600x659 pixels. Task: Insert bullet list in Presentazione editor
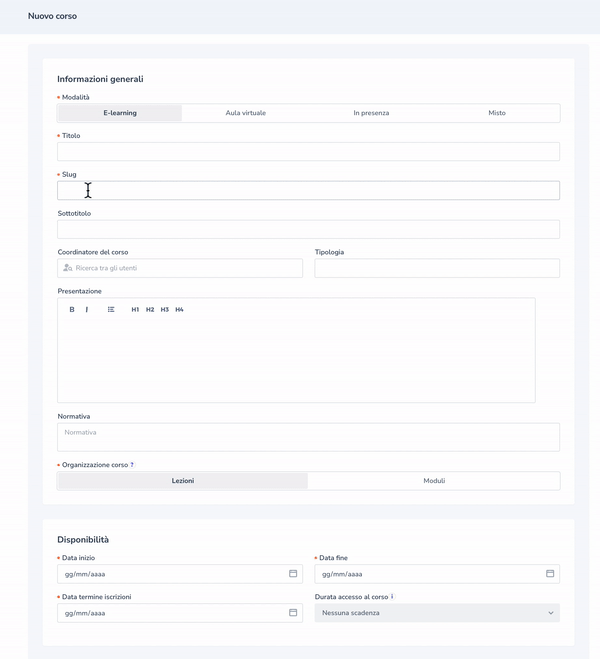[x=111, y=310]
